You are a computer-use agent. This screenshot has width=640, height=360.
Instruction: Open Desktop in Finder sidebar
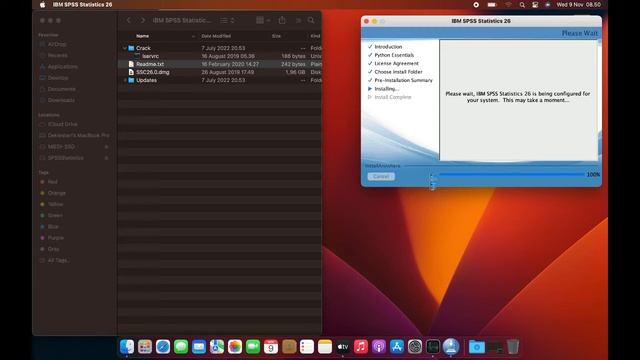click(x=58, y=78)
